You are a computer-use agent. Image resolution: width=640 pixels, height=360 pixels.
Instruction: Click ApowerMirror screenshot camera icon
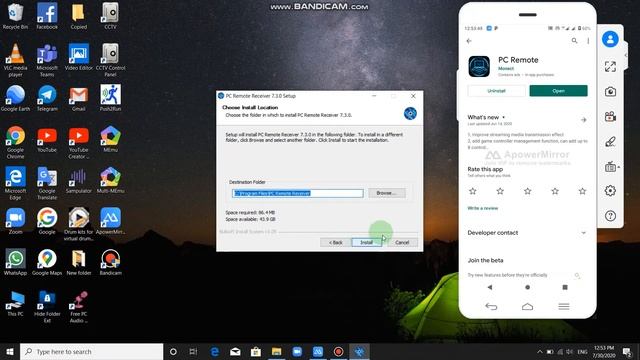(610, 91)
